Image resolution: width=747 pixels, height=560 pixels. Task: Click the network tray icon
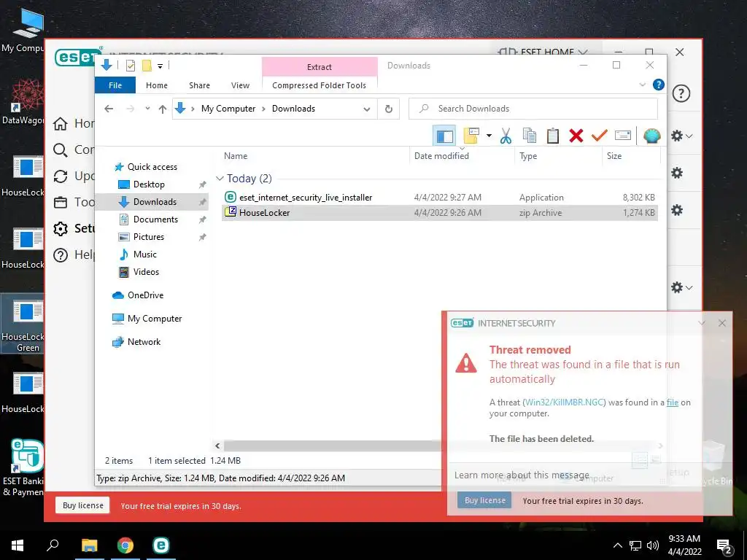[x=635, y=545]
